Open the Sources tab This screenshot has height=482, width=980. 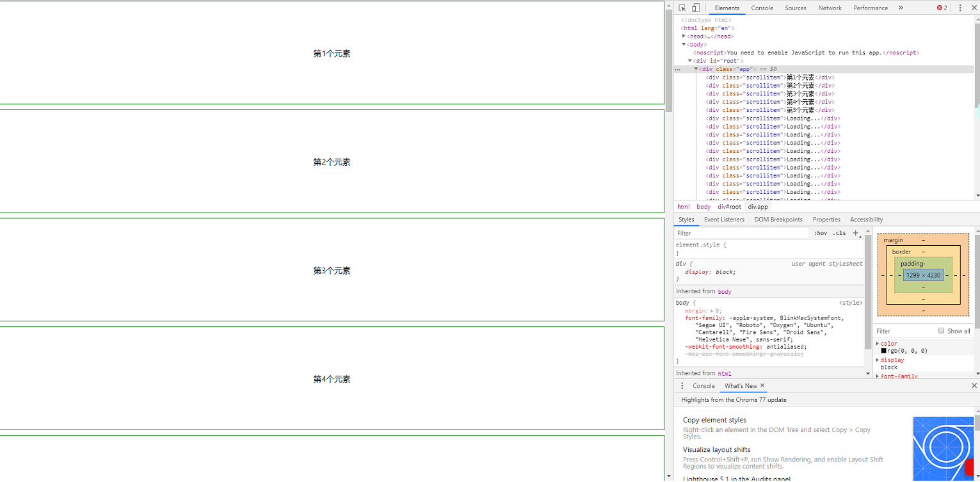point(796,8)
